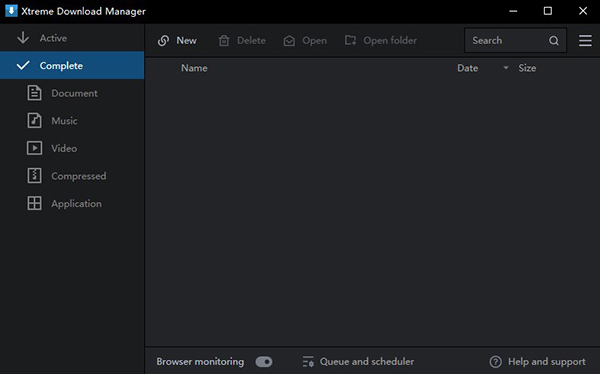600x374 pixels.
Task: Click the Open button label
Action: pos(315,41)
